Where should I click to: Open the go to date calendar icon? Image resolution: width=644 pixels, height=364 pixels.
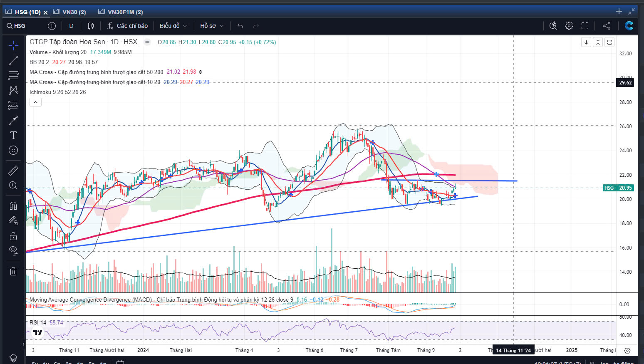120,362
